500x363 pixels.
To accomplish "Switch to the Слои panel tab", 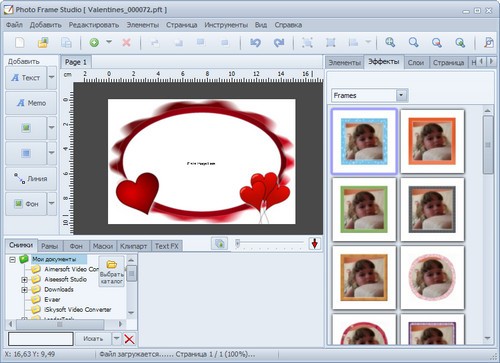I will click(416, 63).
